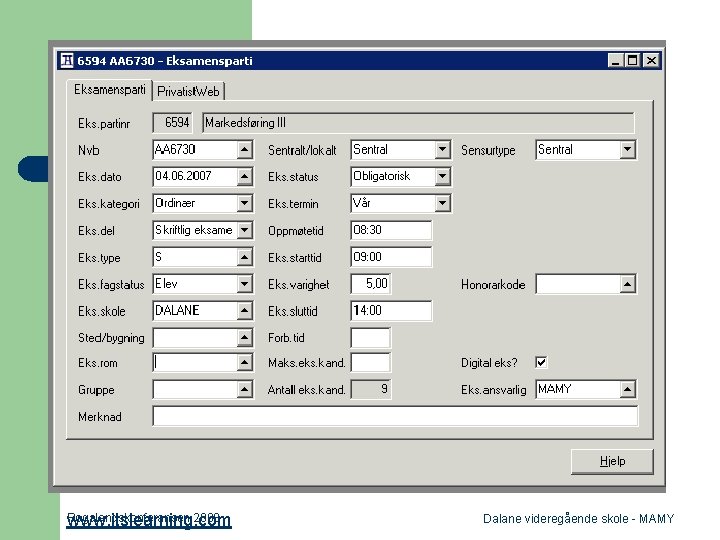Expand the Sensurtype dropdown
The image size is (720, 540).
pyautogui.click(x=627, y=150)
